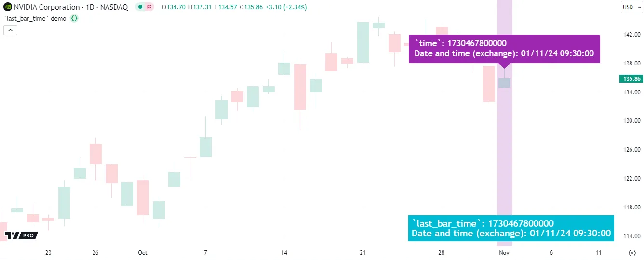Click the NVIDIA Corporation symbol title
644x260 pixels.
pos(47,7)
